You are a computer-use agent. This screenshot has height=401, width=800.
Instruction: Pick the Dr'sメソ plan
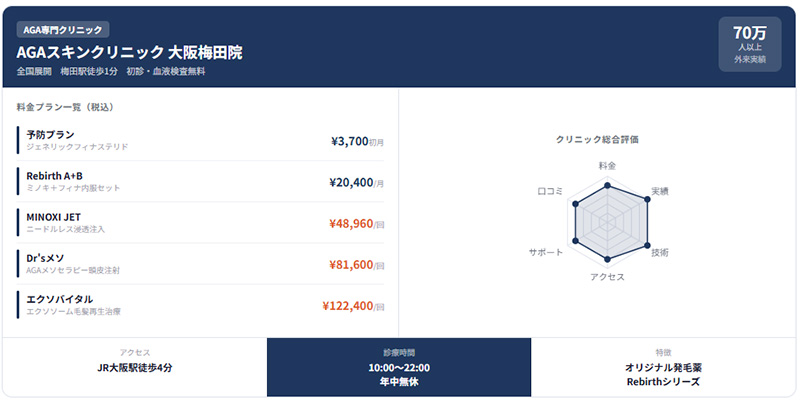pos(46,258)
